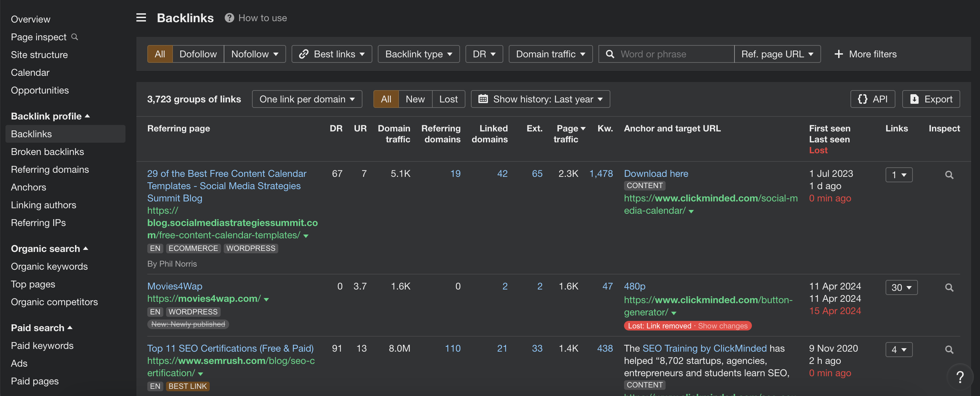Open the Domain traffic dropdown
Viewport: 980px width, 396px height.
tap(550, 54)
